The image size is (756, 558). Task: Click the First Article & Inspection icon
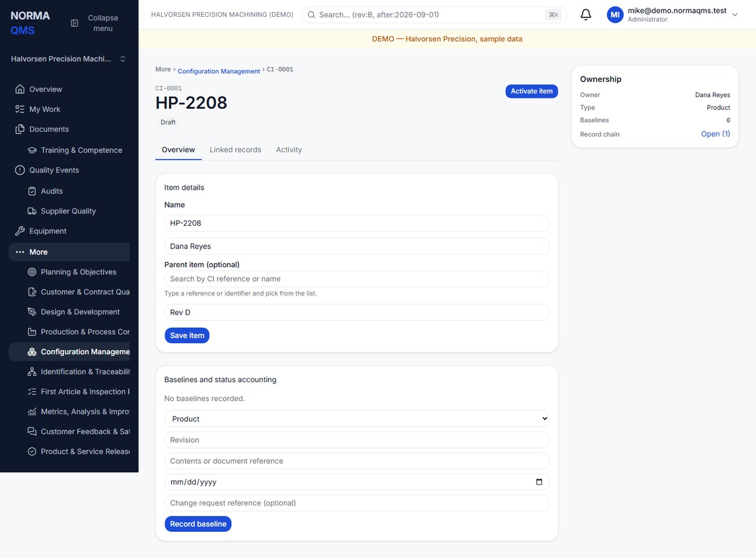(x=32, y=392)
